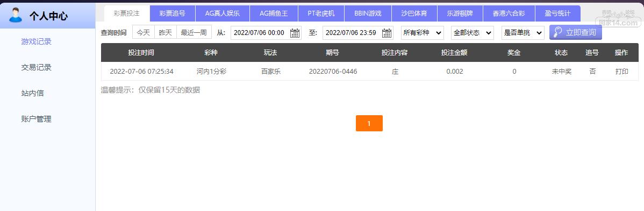644x211 pixels.
Task: Open the end date calendar picker icon
Action: (x=387, y=33)
